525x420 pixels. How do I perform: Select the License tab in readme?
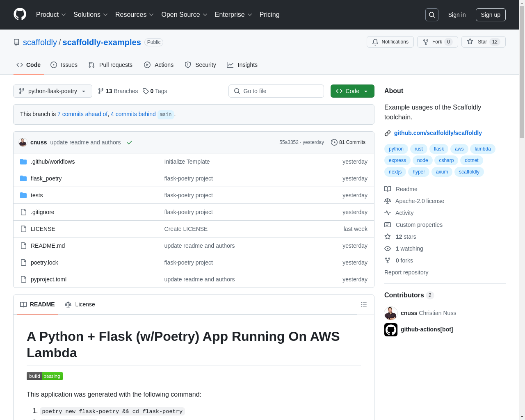(x=80, y=304)
